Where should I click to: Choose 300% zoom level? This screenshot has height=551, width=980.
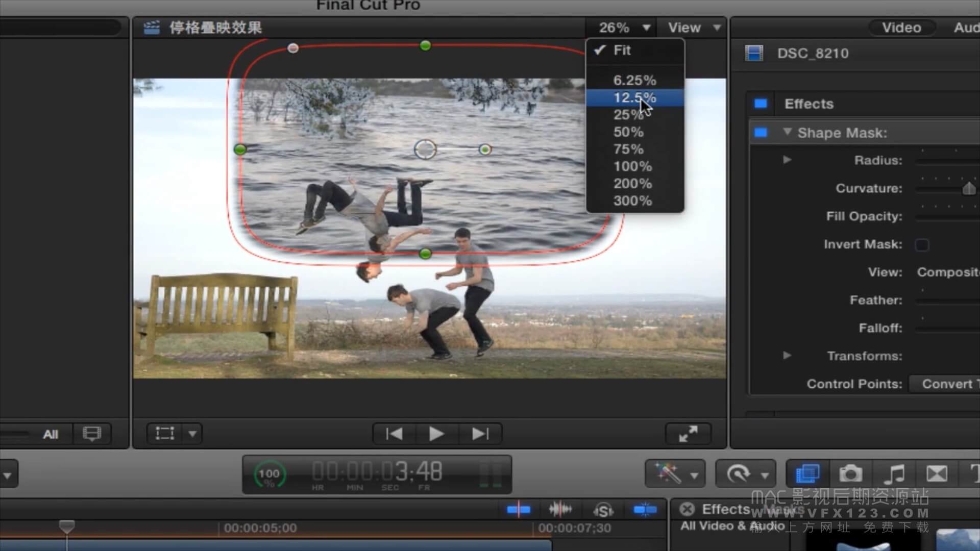tap(635, 201)
